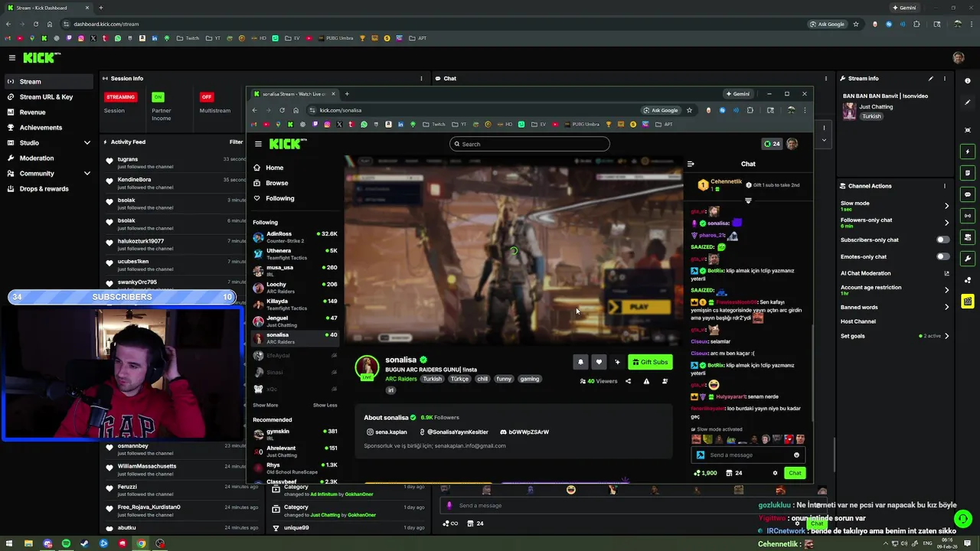Edit stream info with pencil icon
980x551 pixels.
click(x=931, y=78)
